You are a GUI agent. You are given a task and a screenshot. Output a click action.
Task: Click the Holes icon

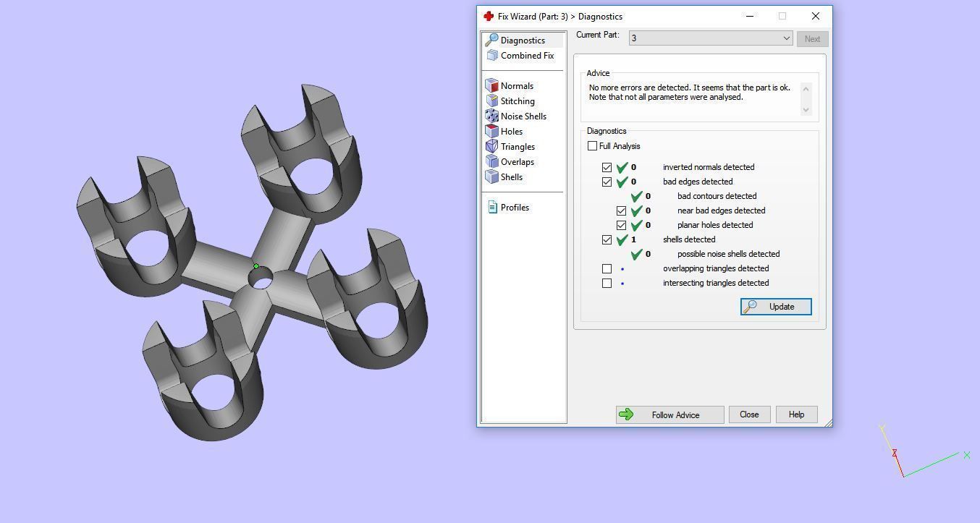point(491,131)
